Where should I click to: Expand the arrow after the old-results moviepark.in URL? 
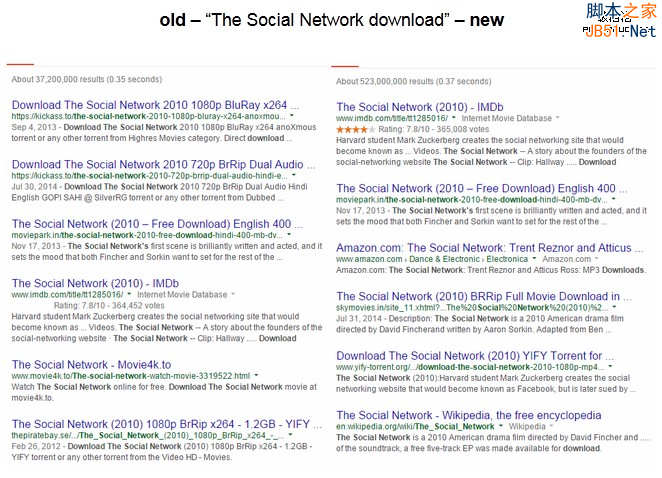click(x=289, y=234)
